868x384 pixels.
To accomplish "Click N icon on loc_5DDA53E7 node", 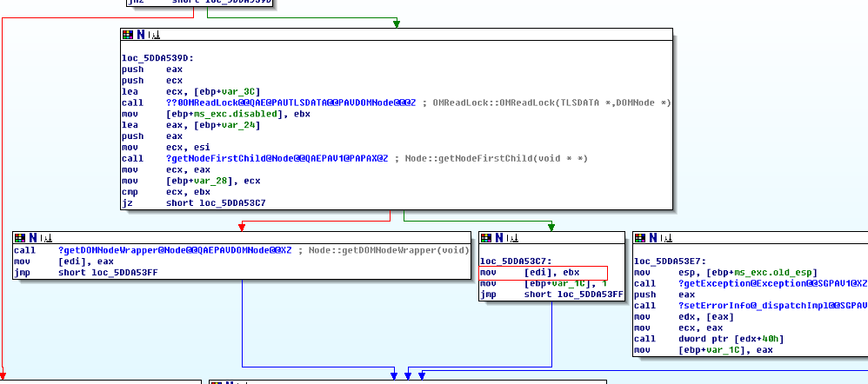I will point(653,238).
